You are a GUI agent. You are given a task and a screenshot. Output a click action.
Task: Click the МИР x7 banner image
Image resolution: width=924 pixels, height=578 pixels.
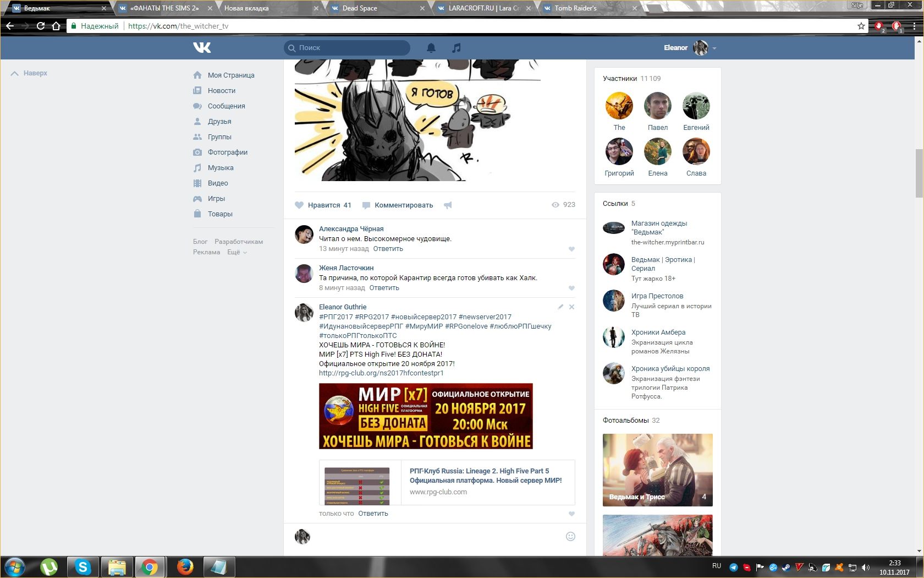426,416
